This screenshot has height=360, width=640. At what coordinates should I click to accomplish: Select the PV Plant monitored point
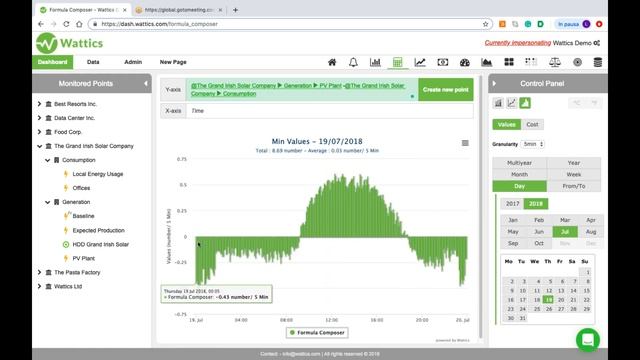tap(84, 258)
